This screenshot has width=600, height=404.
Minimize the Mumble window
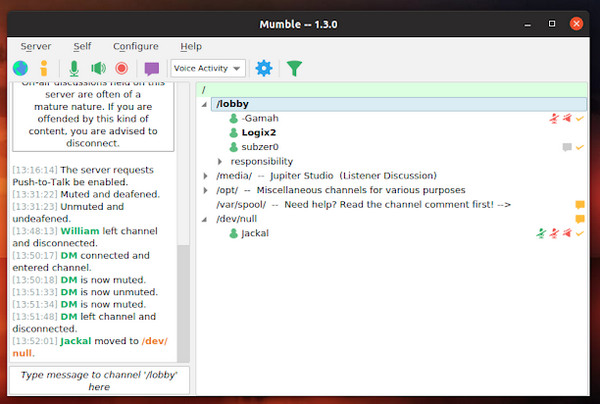click(x=528, y=24)
